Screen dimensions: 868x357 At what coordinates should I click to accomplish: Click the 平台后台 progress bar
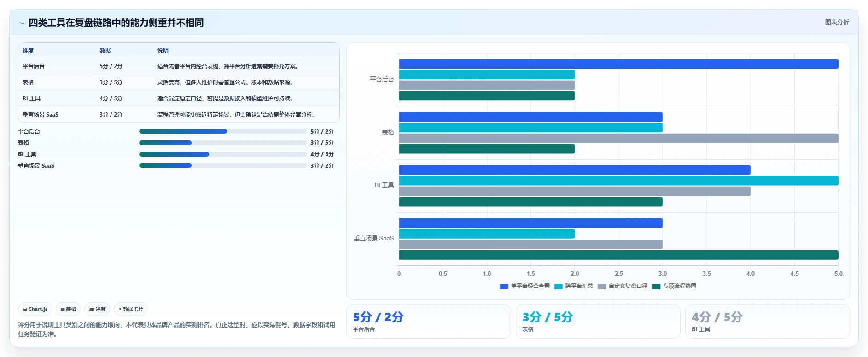coord(222,131)
